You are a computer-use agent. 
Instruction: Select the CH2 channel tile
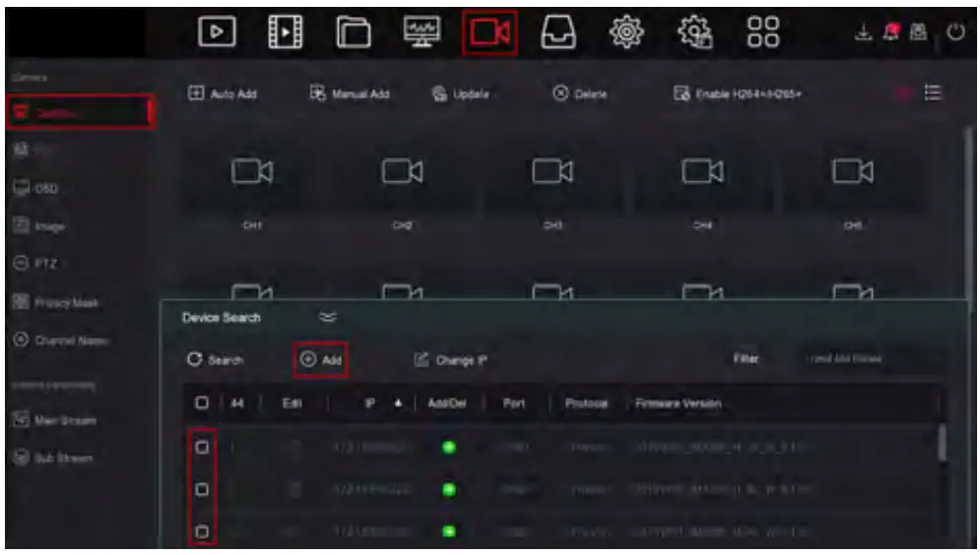pos(403,181)
